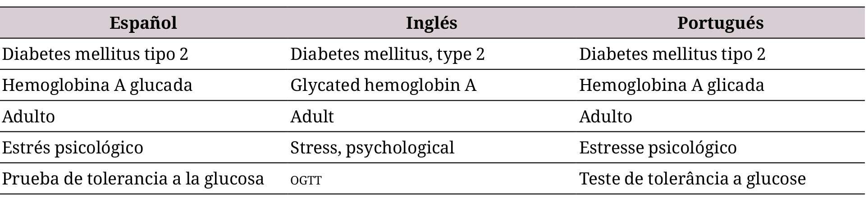868x207 pixels.
Task: Select "Prueba de tolerancia a la glucosa"
Action: click(133, 179)
